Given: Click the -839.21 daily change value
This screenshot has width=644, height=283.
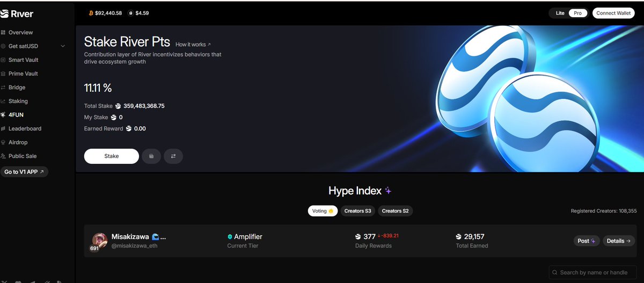Looking at the screenshot, I should point(389,236).
